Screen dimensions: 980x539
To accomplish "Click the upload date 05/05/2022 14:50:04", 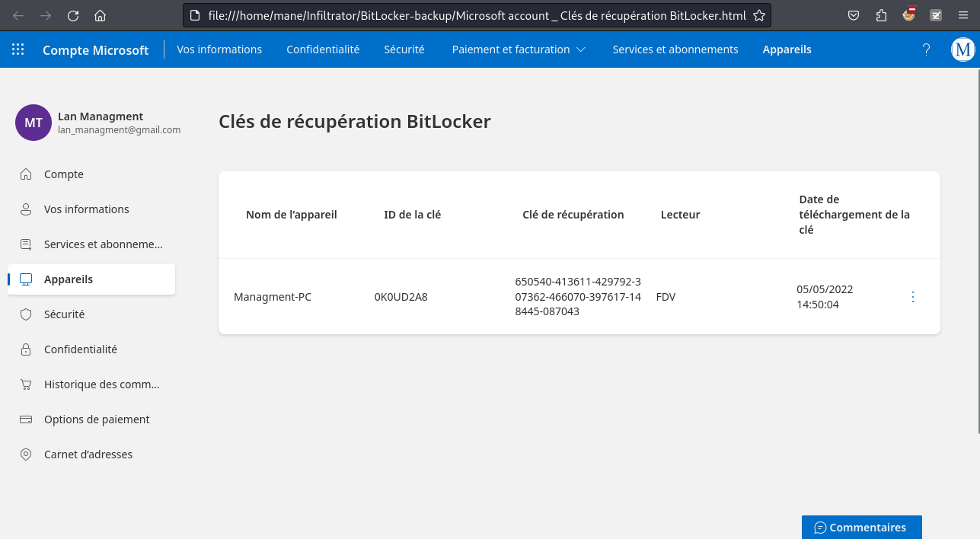I will click(x=825, y=297).
